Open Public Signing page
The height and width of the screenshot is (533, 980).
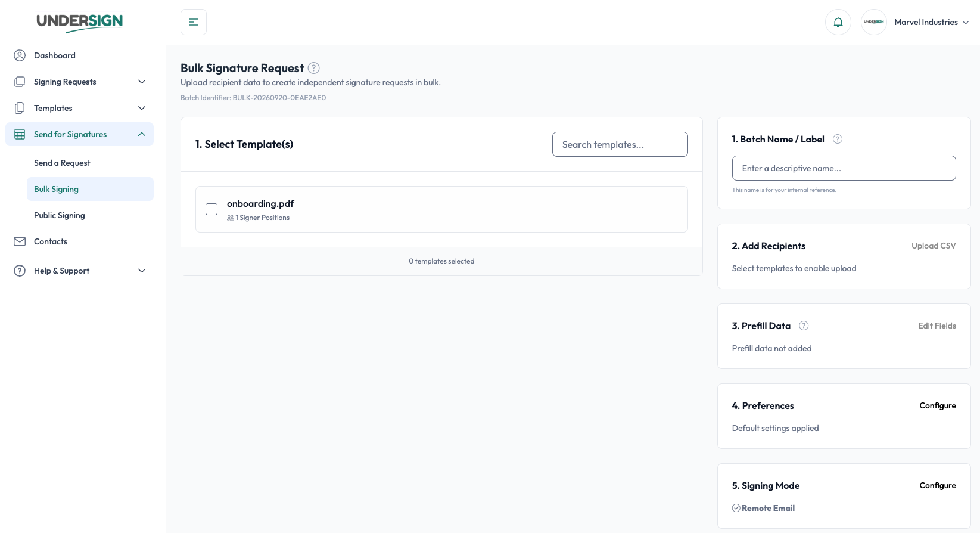point(60,215)
